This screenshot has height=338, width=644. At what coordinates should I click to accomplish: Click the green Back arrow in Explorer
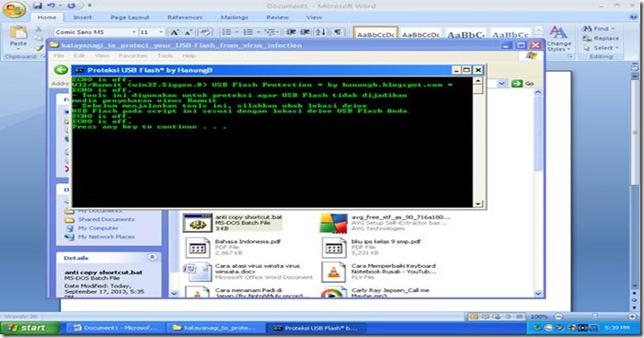click(x=61, y=70)
